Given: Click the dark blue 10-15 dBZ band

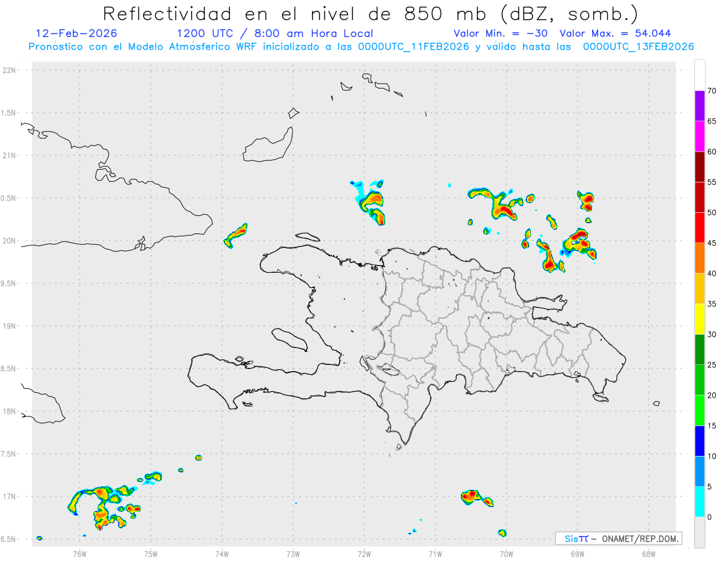Looking at the screenshot, I should [699, 441].
